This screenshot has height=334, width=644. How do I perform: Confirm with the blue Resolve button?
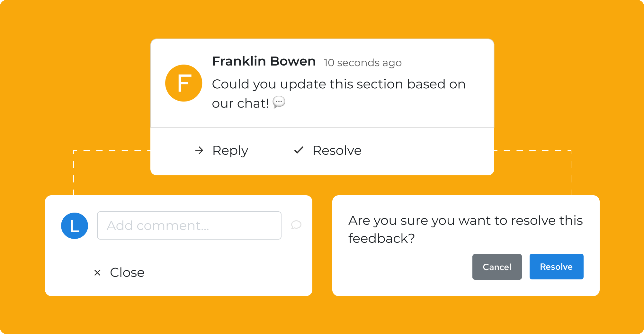pyautogui.click(x=556, y=267)
